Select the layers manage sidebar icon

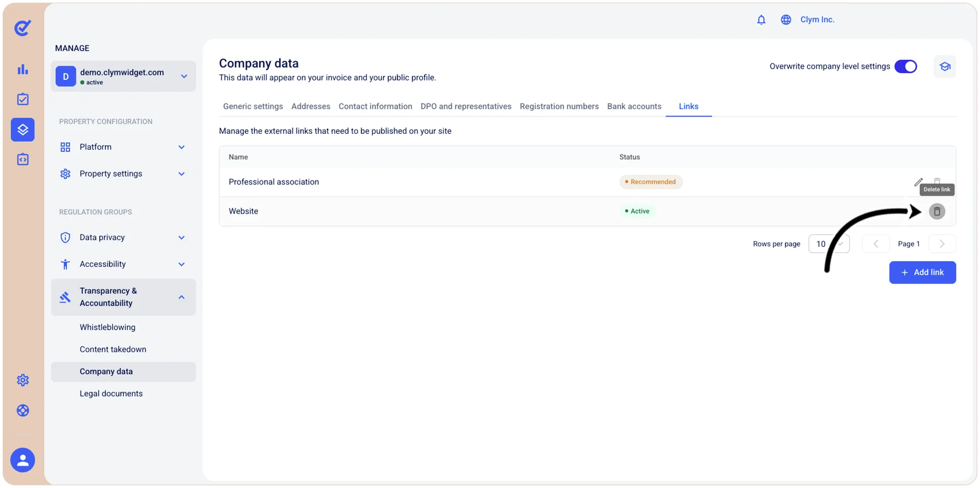pos(22,129)
